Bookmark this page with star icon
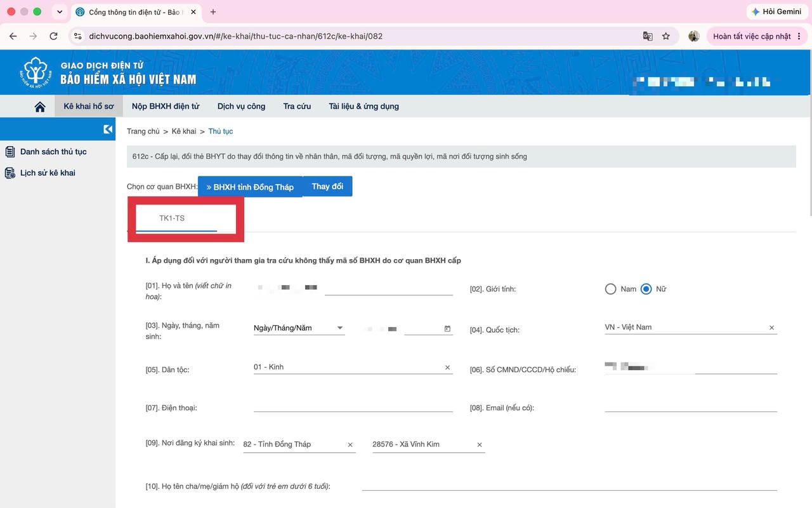 (x=666, y=36)
